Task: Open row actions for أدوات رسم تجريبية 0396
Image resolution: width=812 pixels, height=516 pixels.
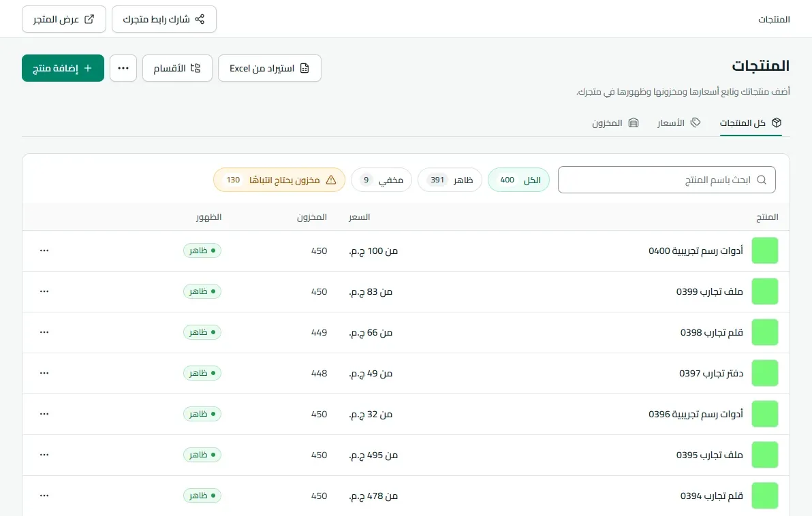Action: coord(44,414)
